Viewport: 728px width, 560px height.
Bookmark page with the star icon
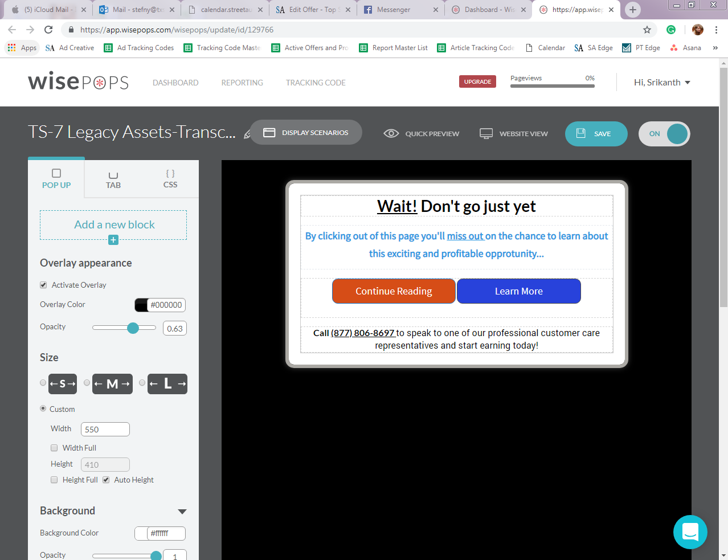[x=647, y=30]
